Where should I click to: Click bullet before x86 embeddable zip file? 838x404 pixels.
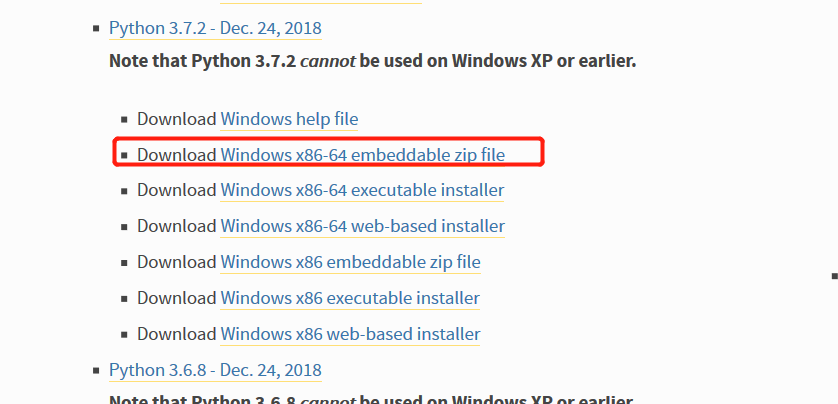124,263
